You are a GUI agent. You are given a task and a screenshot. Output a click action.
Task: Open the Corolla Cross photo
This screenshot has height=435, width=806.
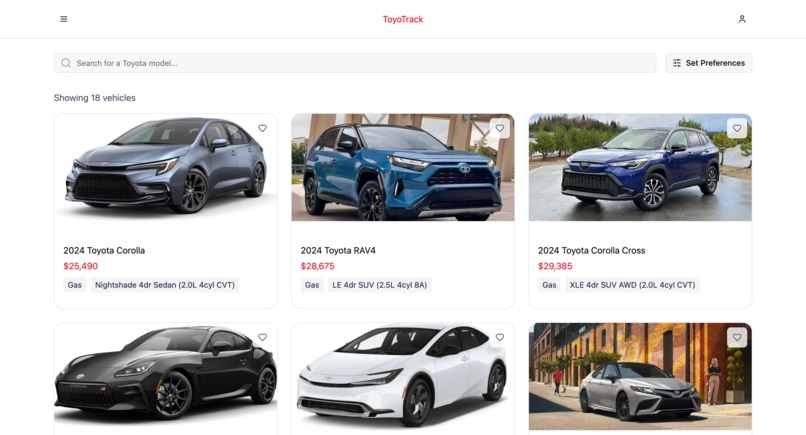[x=640, y=167]
